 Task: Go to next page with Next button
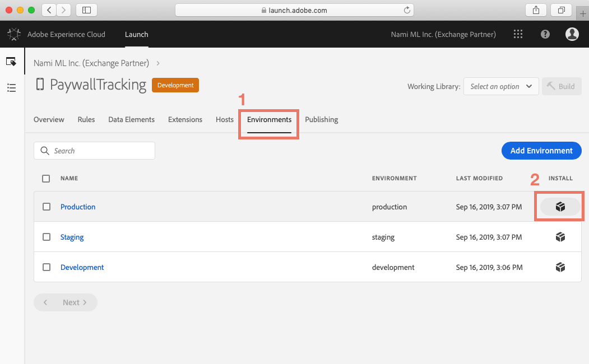(75, 302)
